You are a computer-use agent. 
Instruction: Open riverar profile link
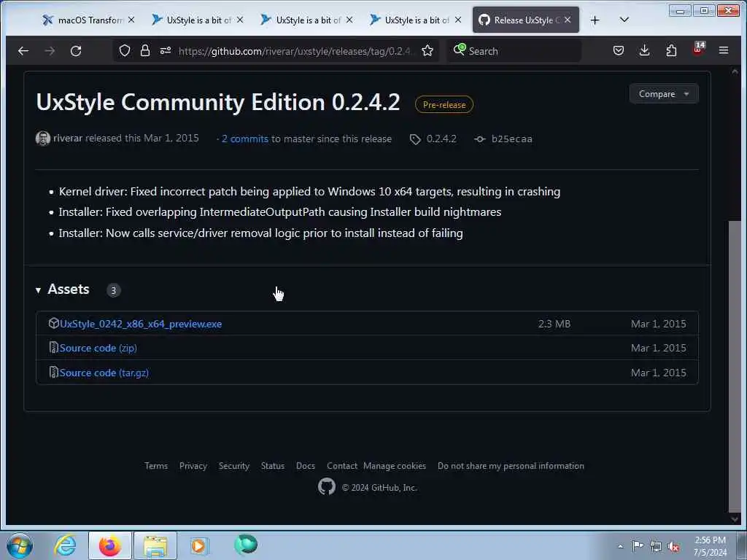pos(68,138)
